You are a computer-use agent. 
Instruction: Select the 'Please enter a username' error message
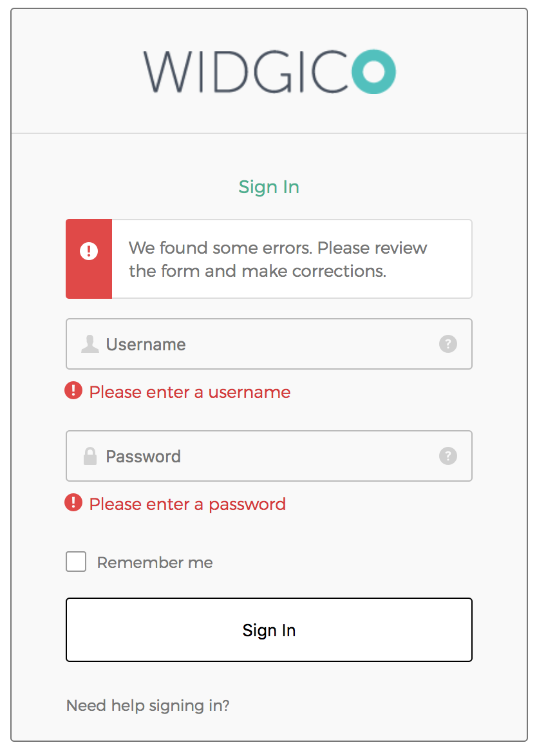[190, 392]
